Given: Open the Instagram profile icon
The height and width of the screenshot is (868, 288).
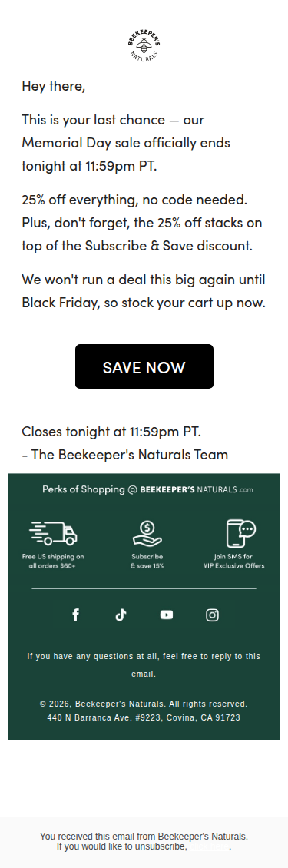Looking at the screenshot, I should click(212, 615).
